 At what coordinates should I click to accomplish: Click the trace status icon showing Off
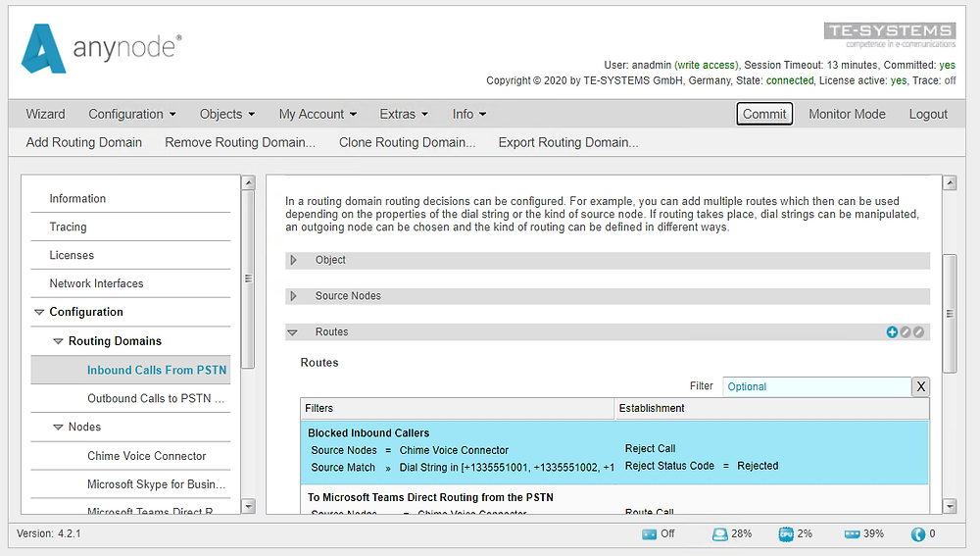pyautogui.click(x=650, y=534)
